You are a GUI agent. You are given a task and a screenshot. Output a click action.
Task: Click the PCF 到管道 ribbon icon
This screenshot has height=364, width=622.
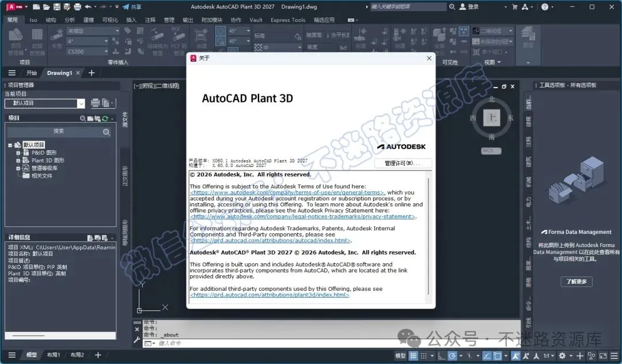[x=179, y=41]
